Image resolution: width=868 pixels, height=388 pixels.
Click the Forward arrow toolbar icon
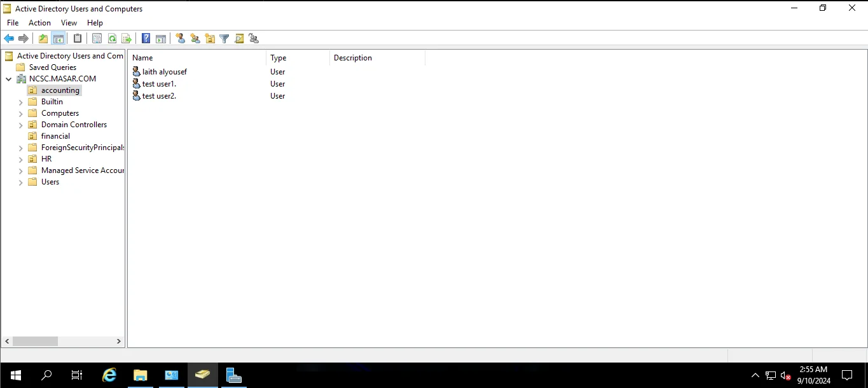pos(24,39)
